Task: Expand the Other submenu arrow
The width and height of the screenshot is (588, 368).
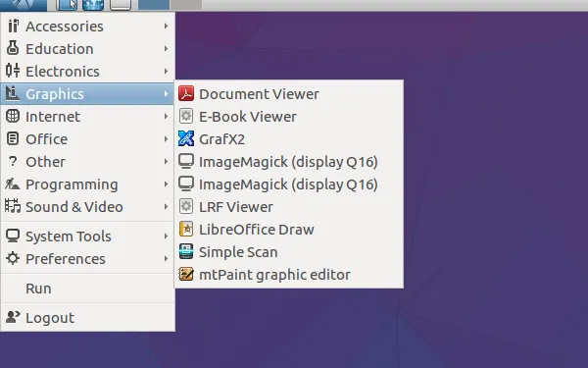Action: (x=166, y=162)
